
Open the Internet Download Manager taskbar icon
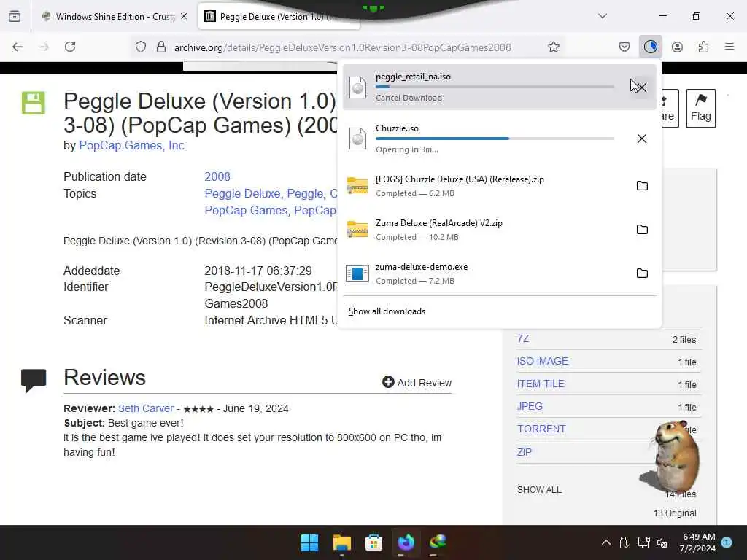point(438,542)
